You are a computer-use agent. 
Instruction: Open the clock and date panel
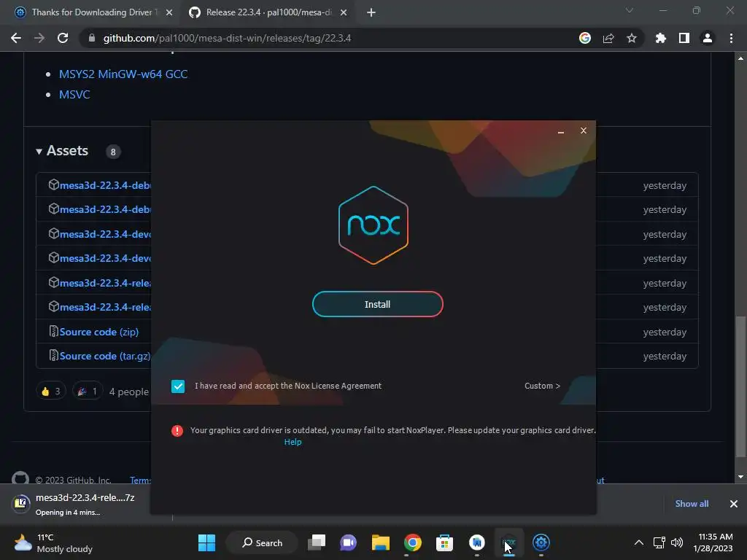713,542
